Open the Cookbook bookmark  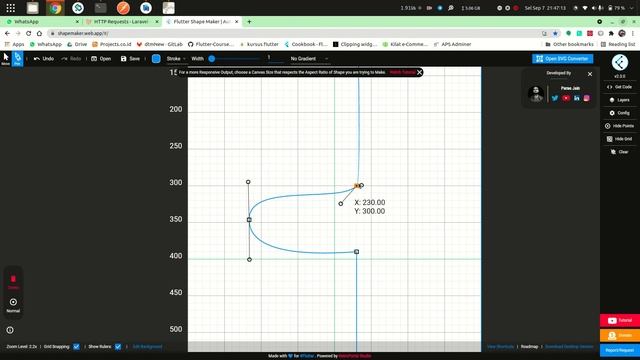pyautogui.click(x=306, y=44)
